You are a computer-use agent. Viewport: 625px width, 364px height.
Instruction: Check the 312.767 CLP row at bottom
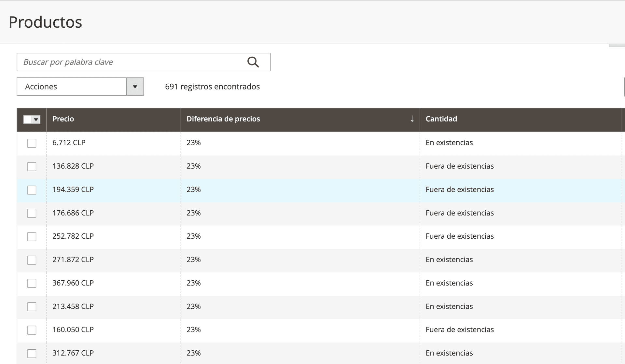coord(32,353)
